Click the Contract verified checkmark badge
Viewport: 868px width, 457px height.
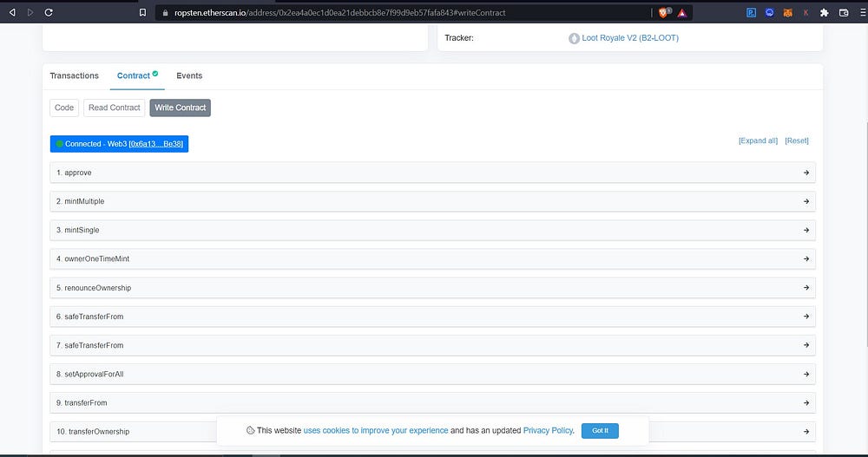tap(155, 73)
